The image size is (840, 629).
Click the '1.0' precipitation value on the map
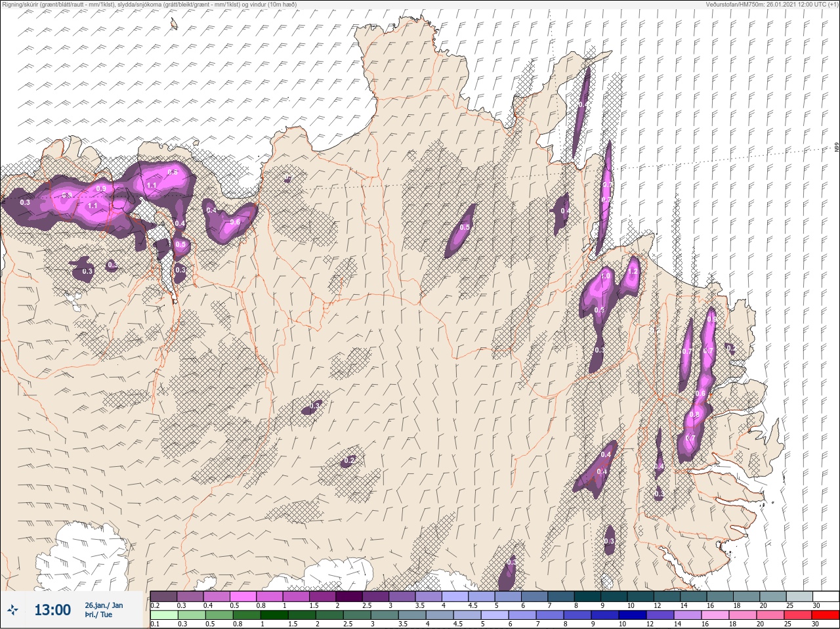click(x=605, y=277)
